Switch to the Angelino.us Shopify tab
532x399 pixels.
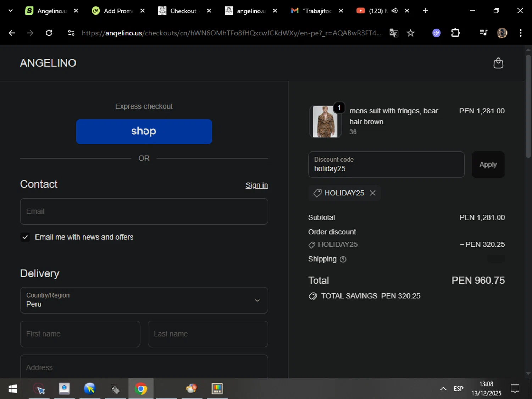pos(45,11)
